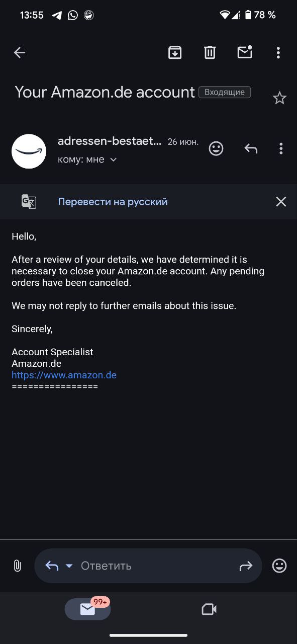Expand recipient details next to кому: мне
297x644 pixels.
coord(113,159)
